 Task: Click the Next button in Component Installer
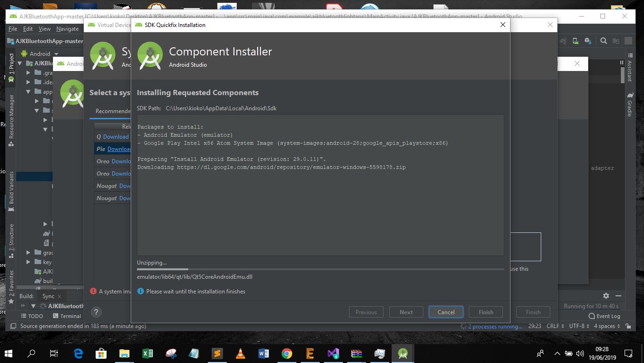[406, 312]
